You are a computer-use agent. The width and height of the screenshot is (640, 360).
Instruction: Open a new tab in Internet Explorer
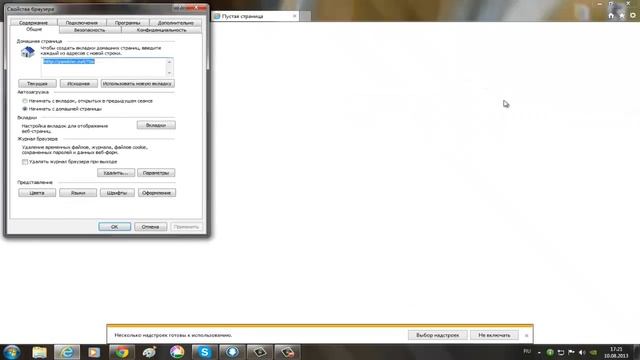(305, 16)
